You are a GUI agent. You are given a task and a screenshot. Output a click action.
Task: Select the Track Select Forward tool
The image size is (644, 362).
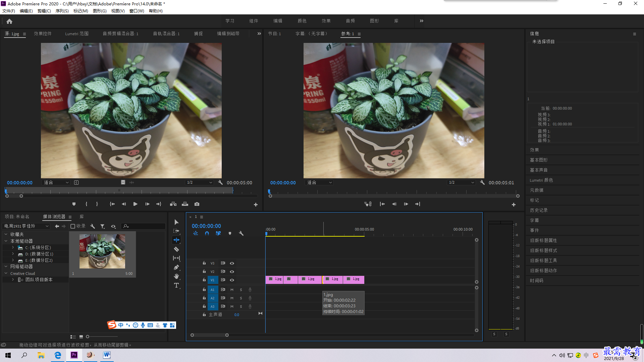coord(176,231)
